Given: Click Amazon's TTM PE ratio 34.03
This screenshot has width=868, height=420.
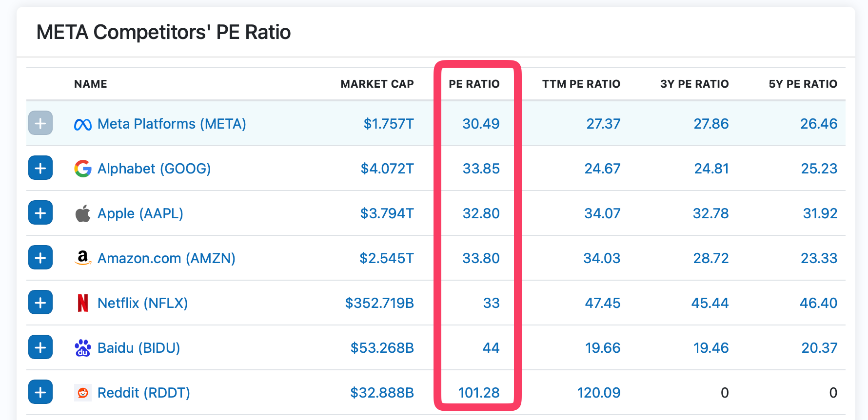Looking at the screenshot, I should pyautogui.click(x=602, y=258).
